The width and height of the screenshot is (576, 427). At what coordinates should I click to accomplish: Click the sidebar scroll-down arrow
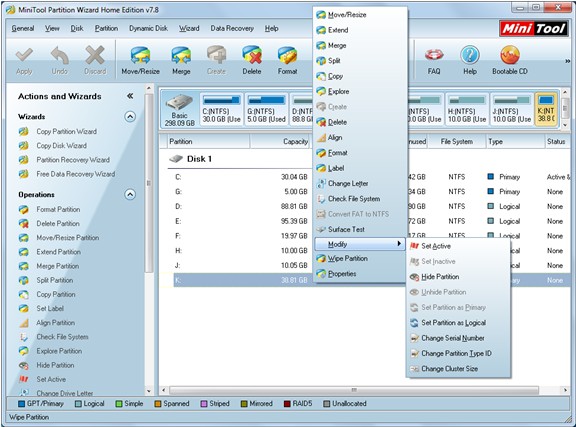point(149,391)
